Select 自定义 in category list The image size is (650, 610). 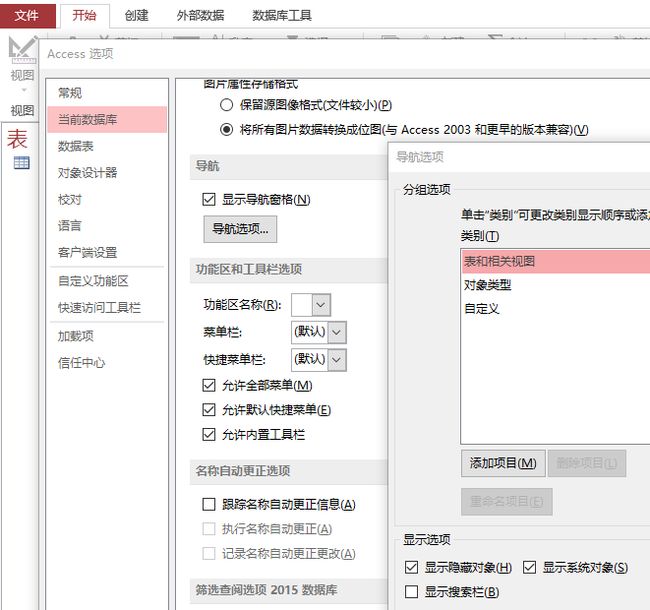pos(555,309)
